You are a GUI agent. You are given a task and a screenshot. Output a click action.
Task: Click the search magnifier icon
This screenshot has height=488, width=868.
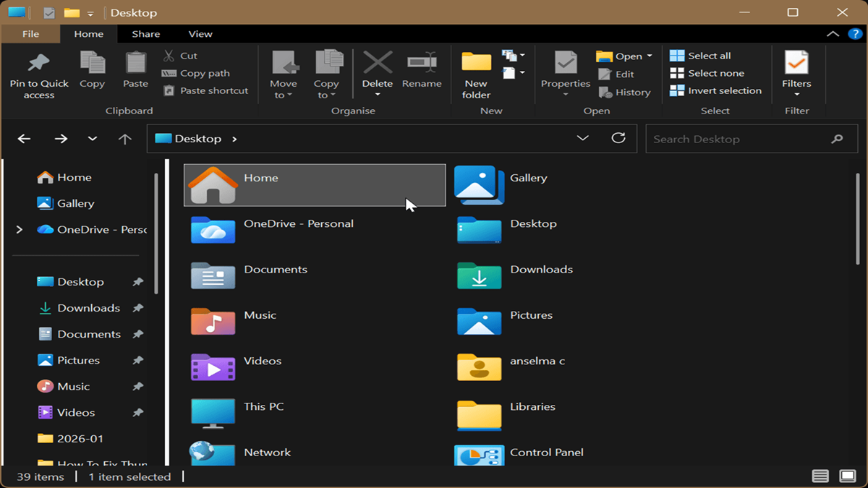837,139
